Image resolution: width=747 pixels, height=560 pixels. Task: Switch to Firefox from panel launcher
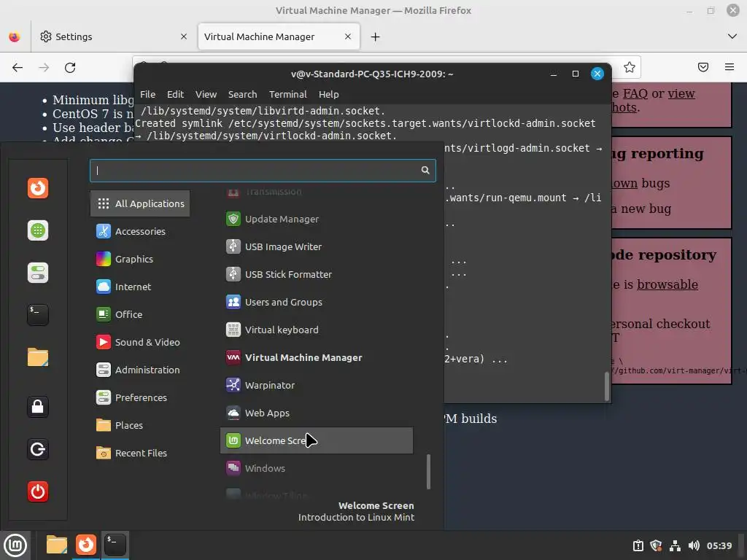coord(86,545)
